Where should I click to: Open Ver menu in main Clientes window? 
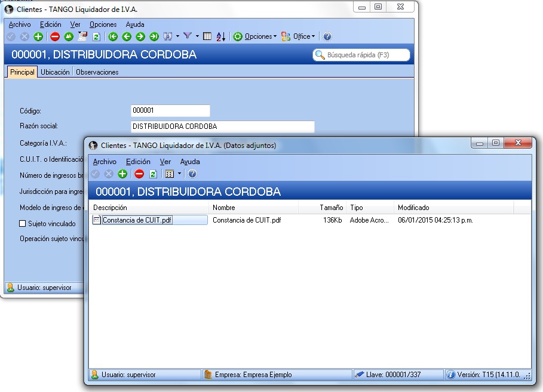point(75,24)
